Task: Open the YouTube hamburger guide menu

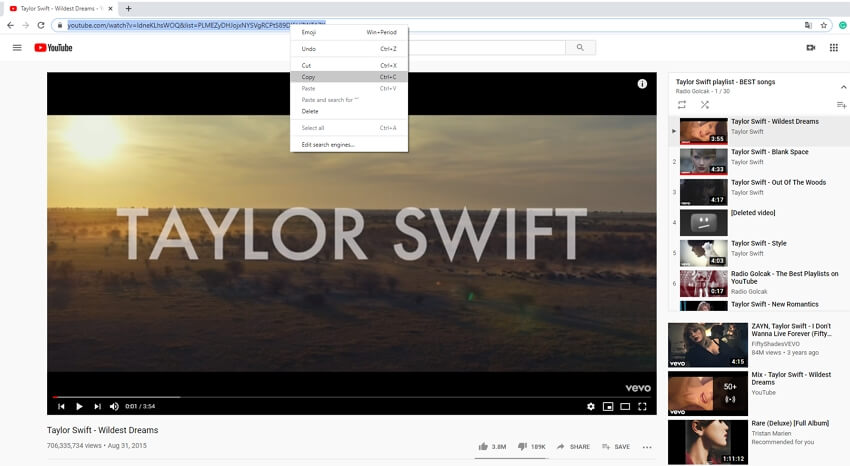Action: tap(17, 47)
